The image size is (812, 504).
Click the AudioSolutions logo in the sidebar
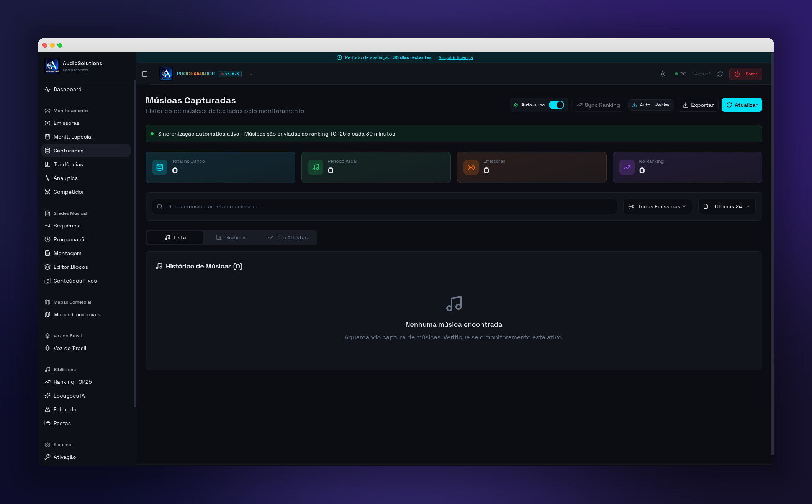pos(52,65)
